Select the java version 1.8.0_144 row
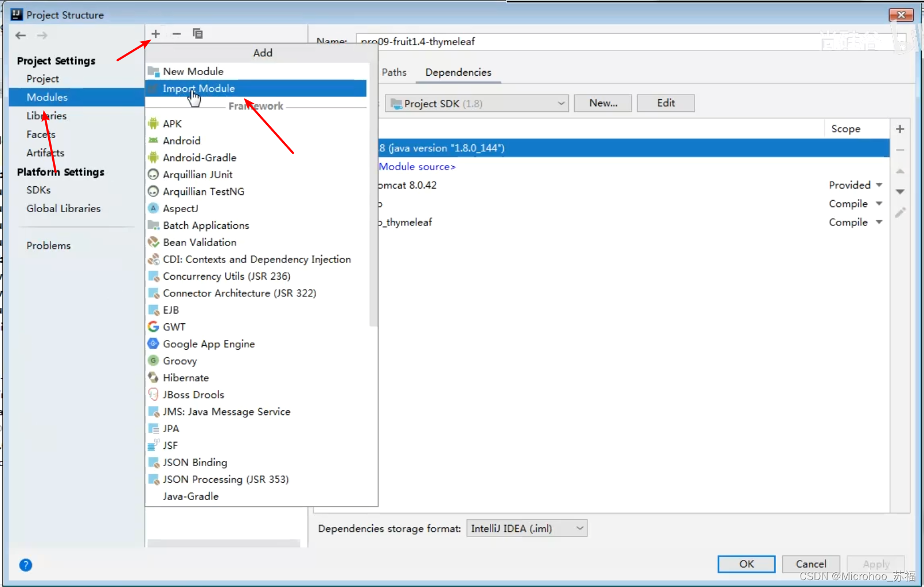 [633, 148]
